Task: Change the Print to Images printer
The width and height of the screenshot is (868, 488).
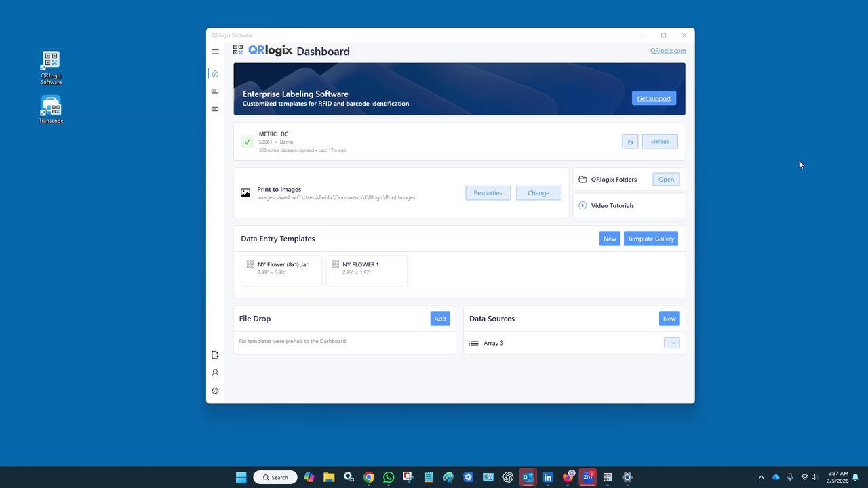Action: point(538,193)
